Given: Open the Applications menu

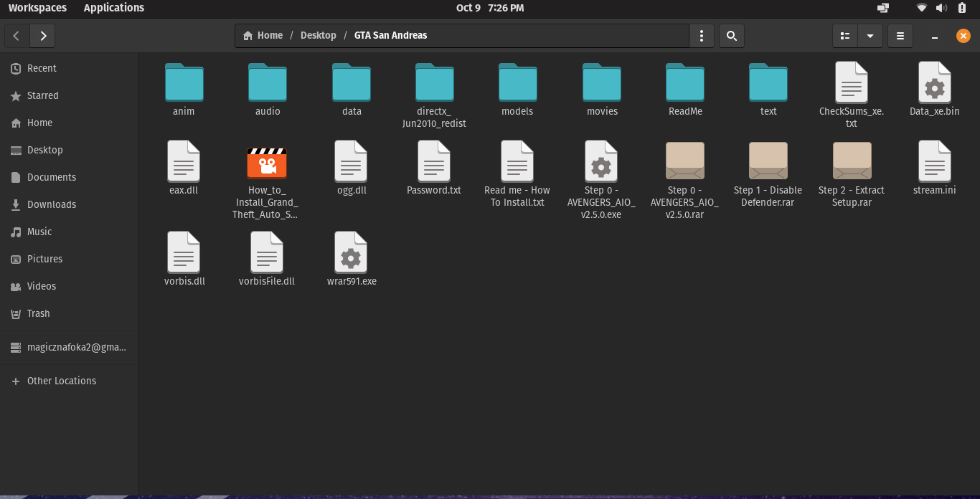Looking at the screenshot, I should click(x=114, y=8).
